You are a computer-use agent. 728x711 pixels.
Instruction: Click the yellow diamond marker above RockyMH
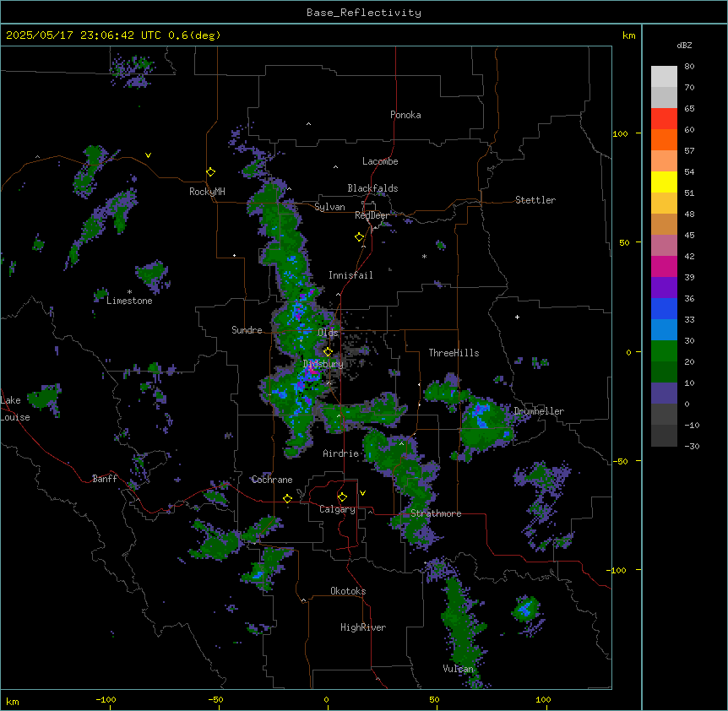(x=211, y=172)
